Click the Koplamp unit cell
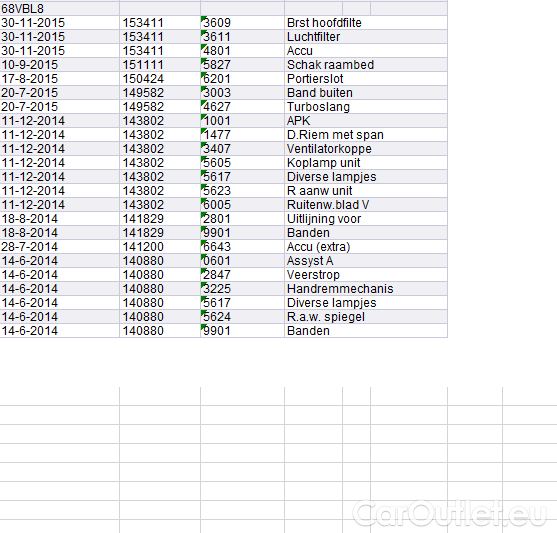557x533 pixels. 366,163
